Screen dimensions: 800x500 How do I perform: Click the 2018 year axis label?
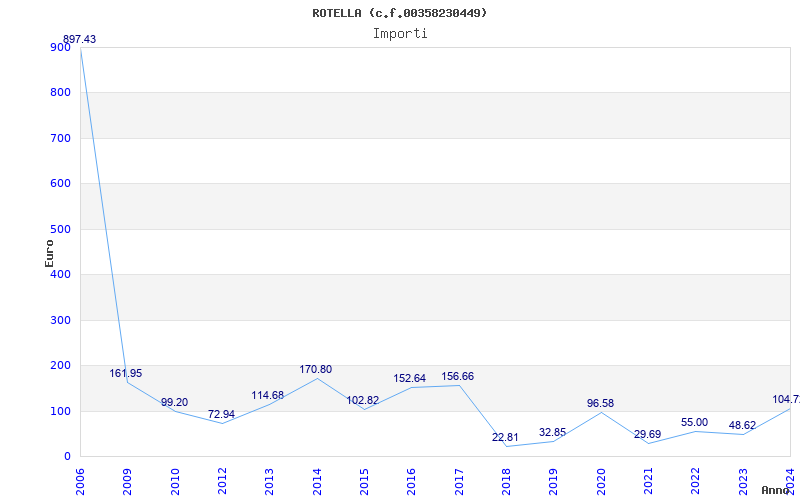point(506,481)
